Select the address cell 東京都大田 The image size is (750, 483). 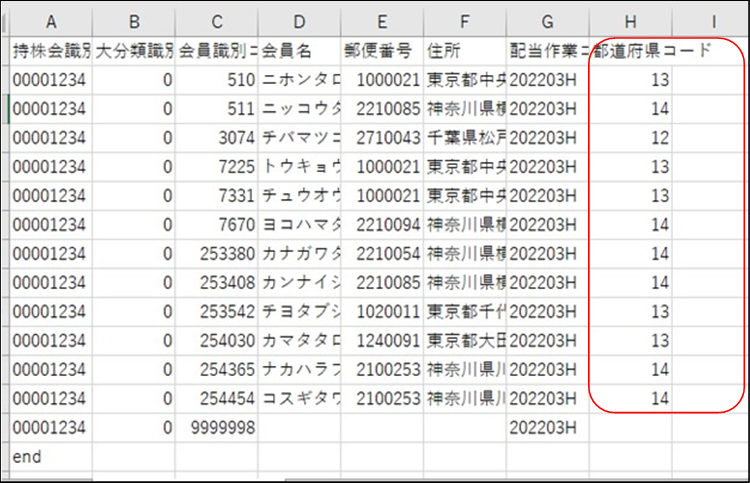coord(465,340)
